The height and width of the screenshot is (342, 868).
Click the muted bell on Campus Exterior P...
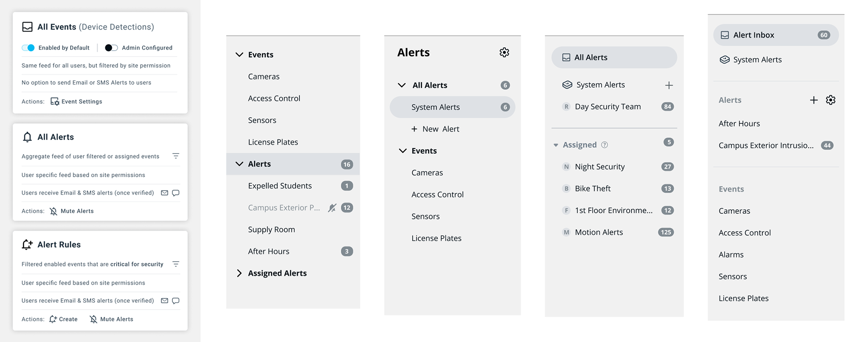[x=332, y=208]
